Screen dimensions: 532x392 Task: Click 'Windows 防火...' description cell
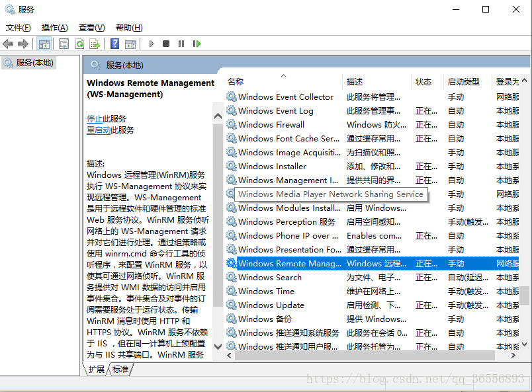tap(377, 125)
